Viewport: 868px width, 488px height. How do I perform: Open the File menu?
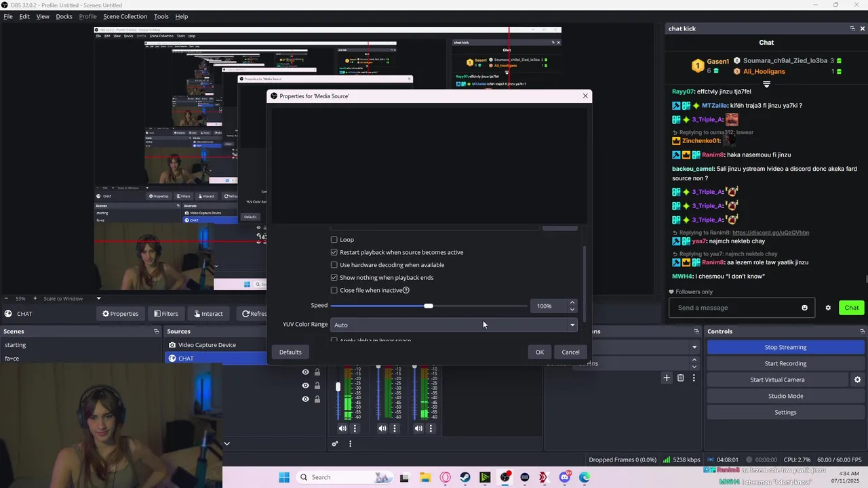pos(8,16)
